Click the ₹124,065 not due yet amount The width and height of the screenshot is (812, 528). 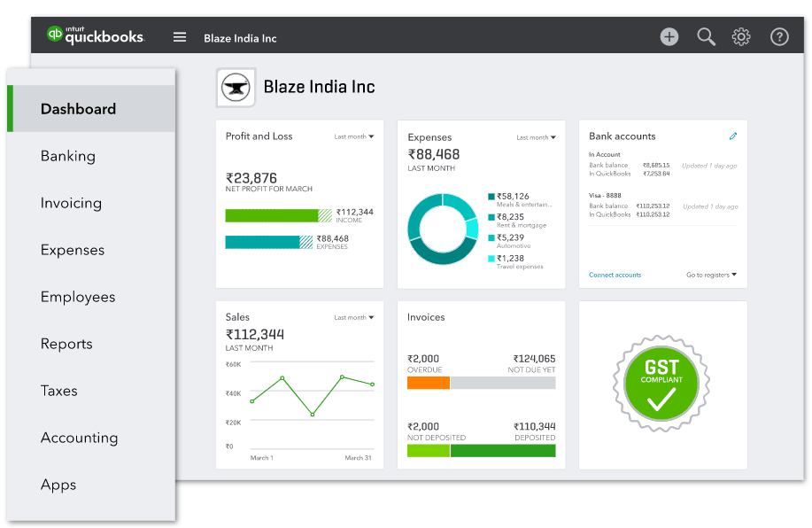[x=534, y=359]
